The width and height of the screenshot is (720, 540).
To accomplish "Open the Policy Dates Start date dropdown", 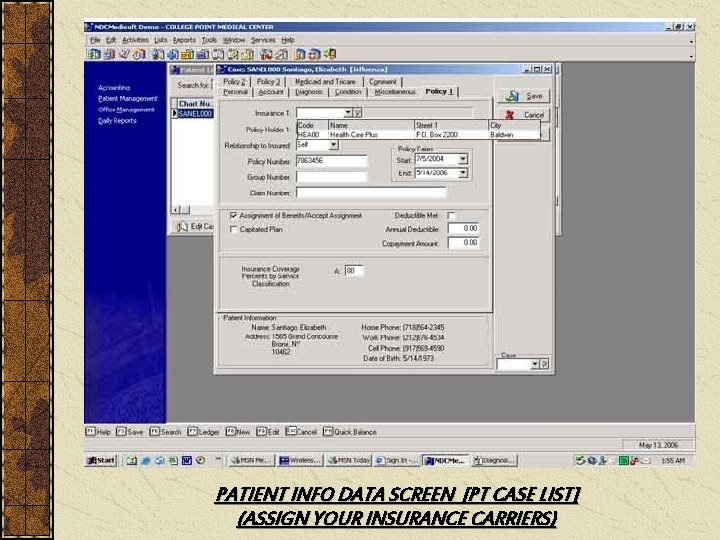I will 463,159.
